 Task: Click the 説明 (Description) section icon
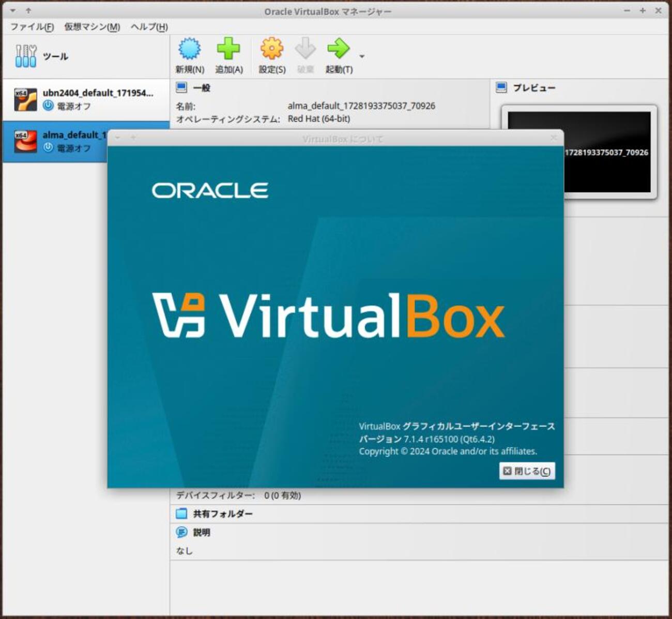[181, 532]
